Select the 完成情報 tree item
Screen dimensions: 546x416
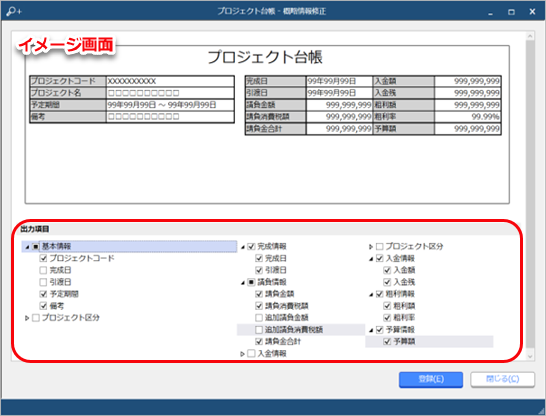click(272, 246)
